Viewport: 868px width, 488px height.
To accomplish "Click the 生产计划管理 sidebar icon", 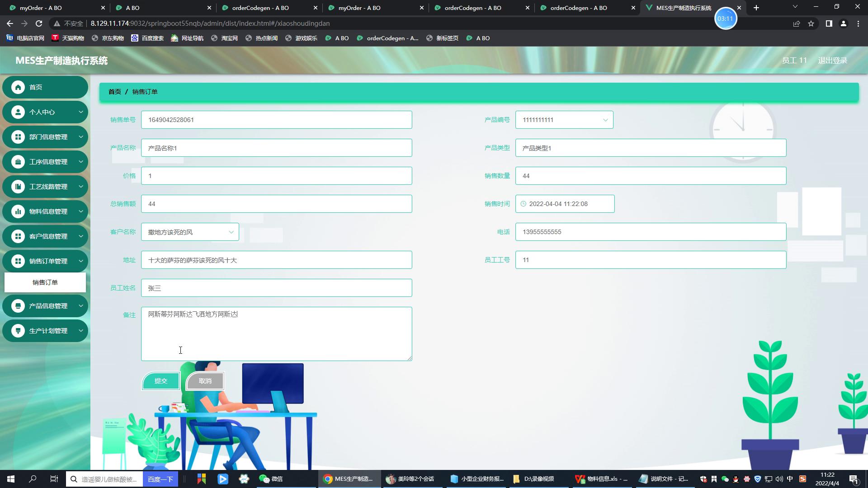I will (x=18, y=330).
